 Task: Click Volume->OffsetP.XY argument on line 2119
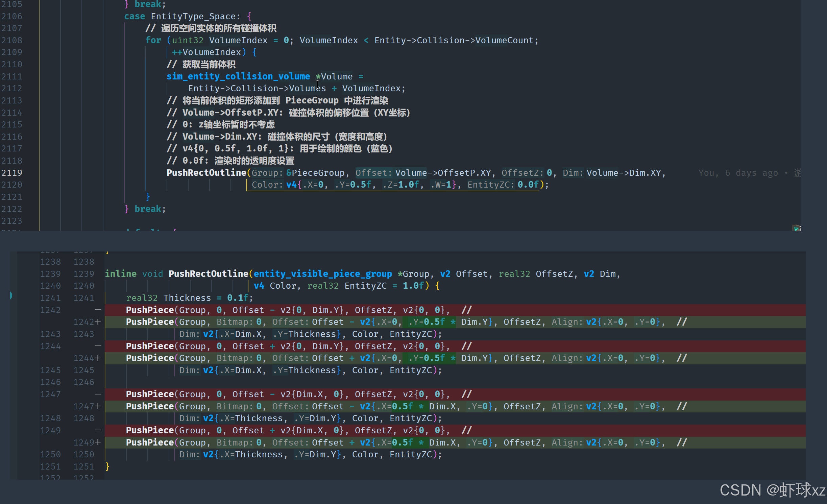click(x=443, y=173)
